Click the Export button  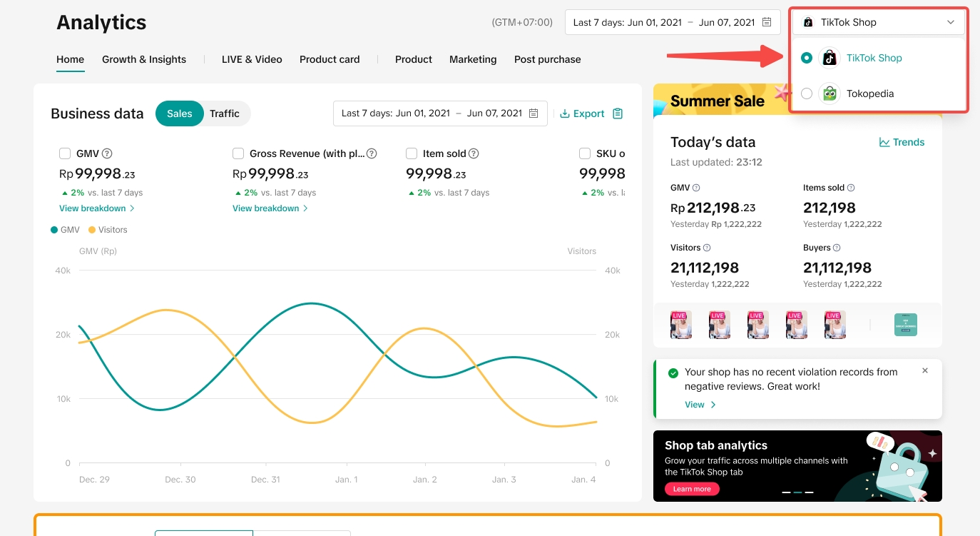click(582, 113)
